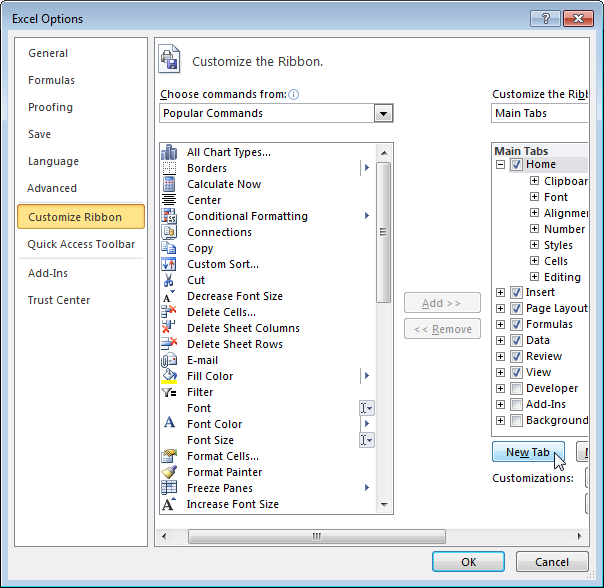This screenshot has height=588, width=604.
Task: Select the Decrease Font Size icon
Action: [169, 296]
